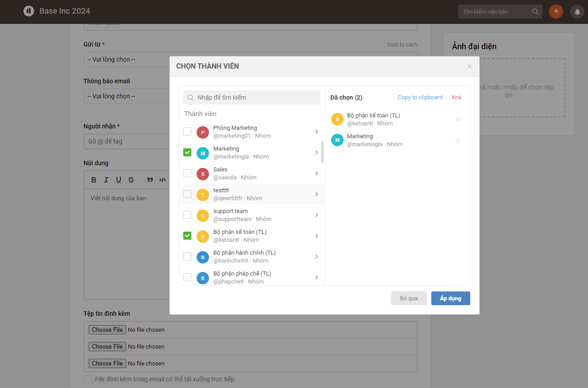Viewport: 588px width, 388px height.
Task: Click the first Choose File button
Action: [x=108, y=330]
